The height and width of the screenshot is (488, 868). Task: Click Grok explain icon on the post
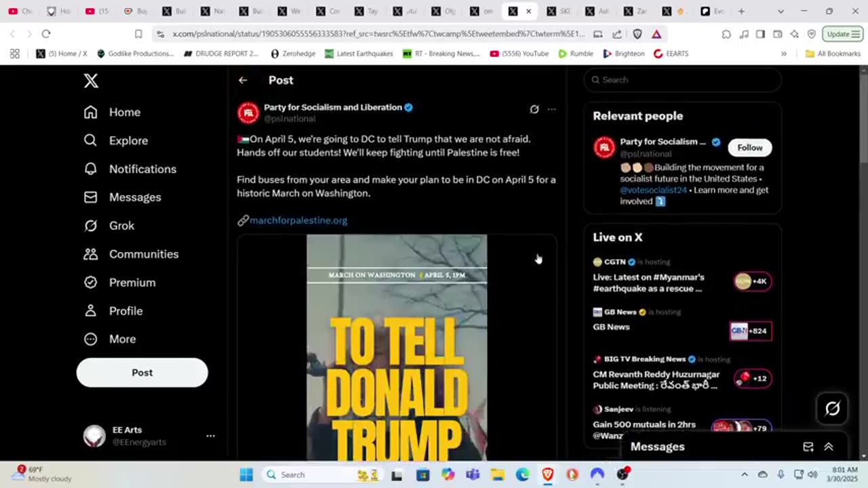tap(534, 109)
